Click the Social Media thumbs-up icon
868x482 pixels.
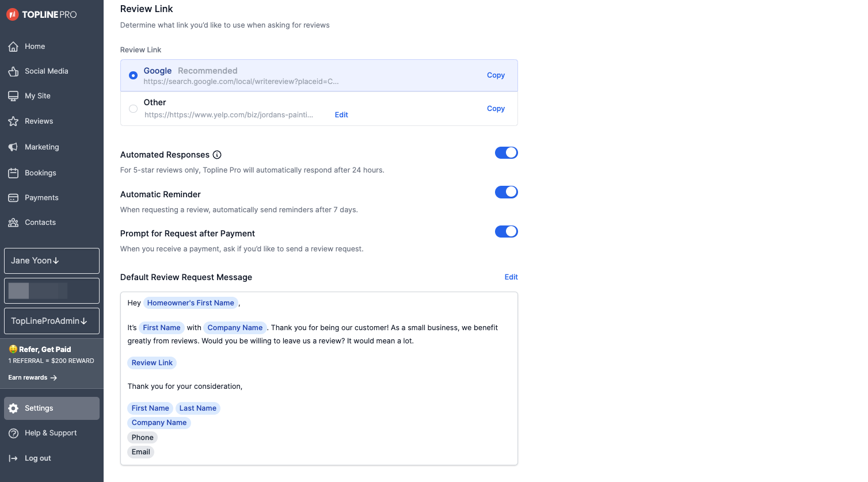(13, 71)
